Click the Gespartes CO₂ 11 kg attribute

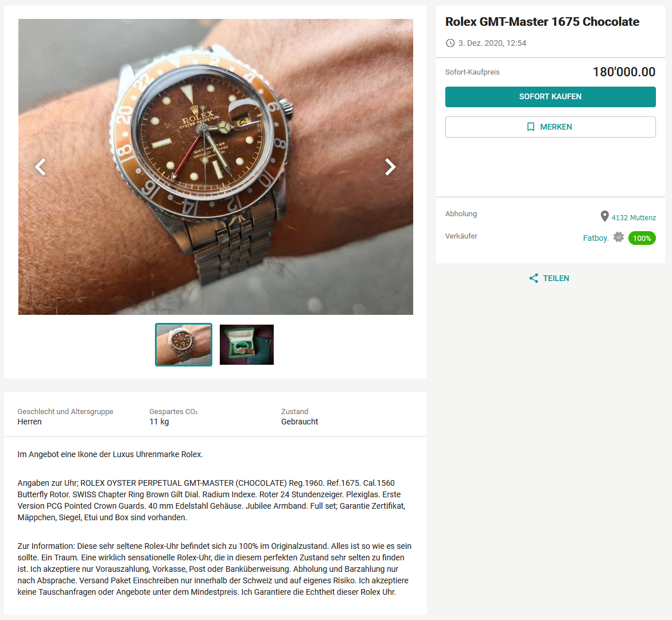173,416
